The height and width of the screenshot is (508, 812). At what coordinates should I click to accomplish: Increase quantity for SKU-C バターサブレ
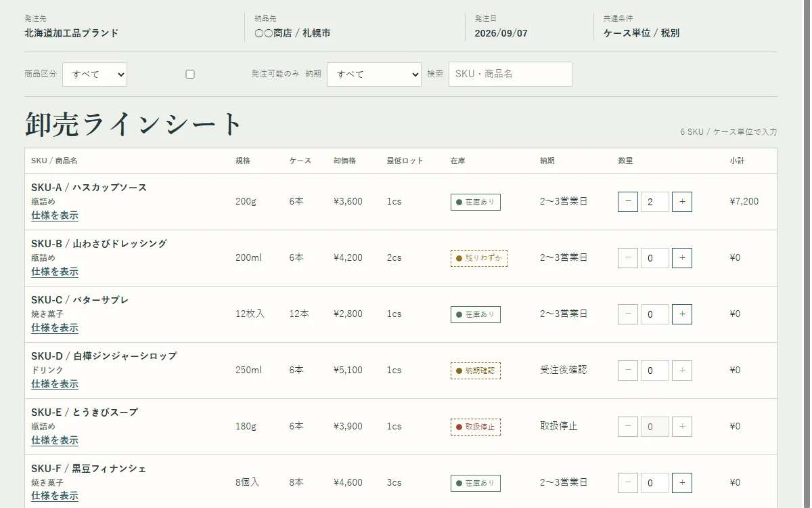click(682, 314)
